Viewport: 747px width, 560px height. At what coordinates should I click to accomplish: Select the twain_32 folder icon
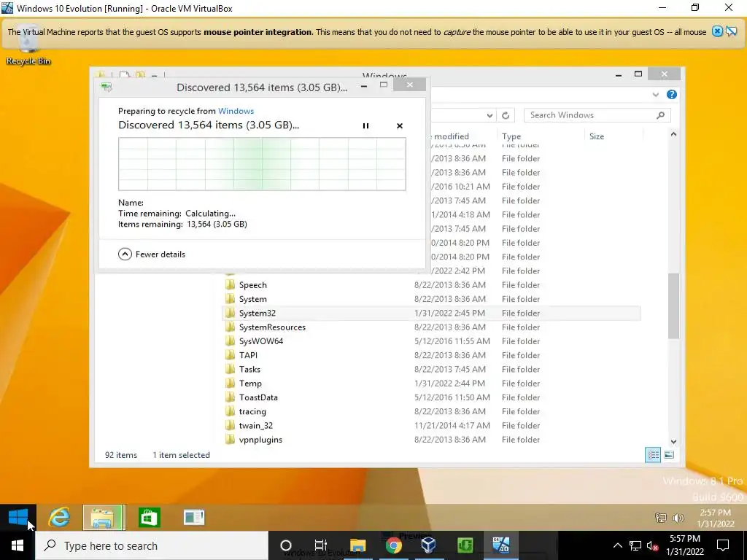click(230, 425)
